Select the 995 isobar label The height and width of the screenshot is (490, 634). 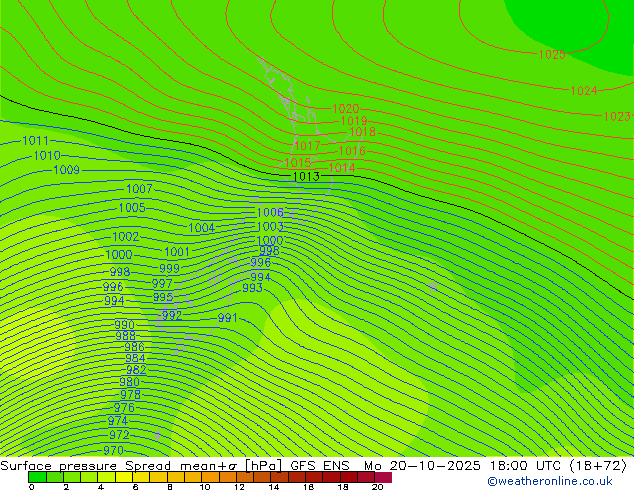163,297
